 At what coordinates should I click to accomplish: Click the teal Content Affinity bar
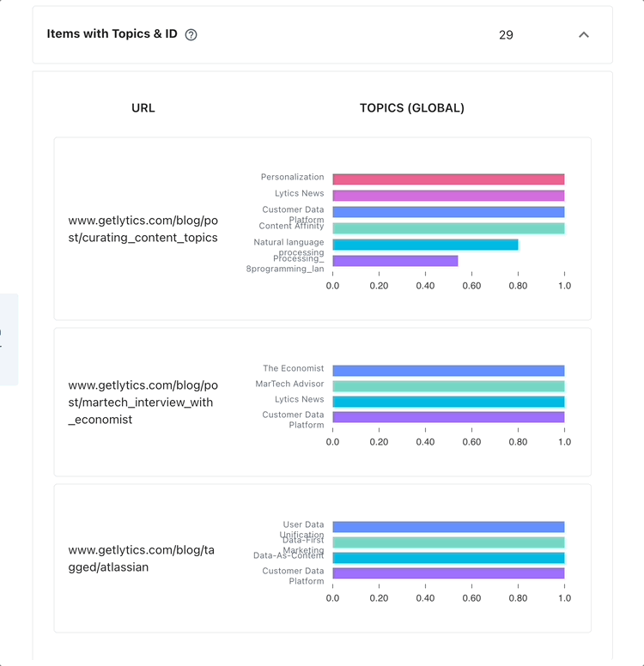pyautogui.click(x=448, y=228)
